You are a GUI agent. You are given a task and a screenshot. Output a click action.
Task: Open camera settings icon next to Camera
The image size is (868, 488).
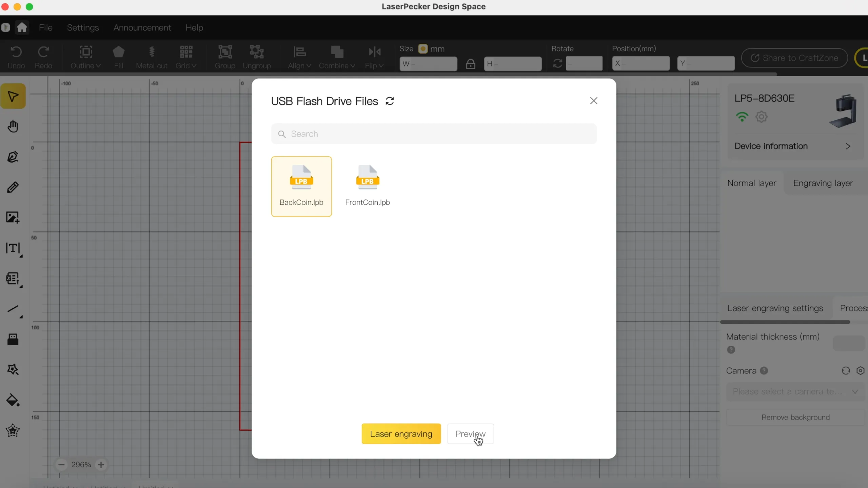pyautogui.click(x=861, y=371)
